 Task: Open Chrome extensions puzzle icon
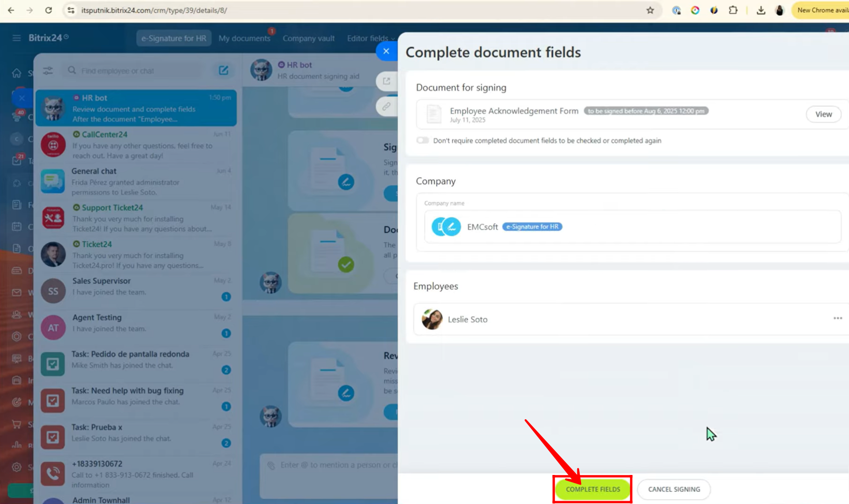[x=733, y=10]
